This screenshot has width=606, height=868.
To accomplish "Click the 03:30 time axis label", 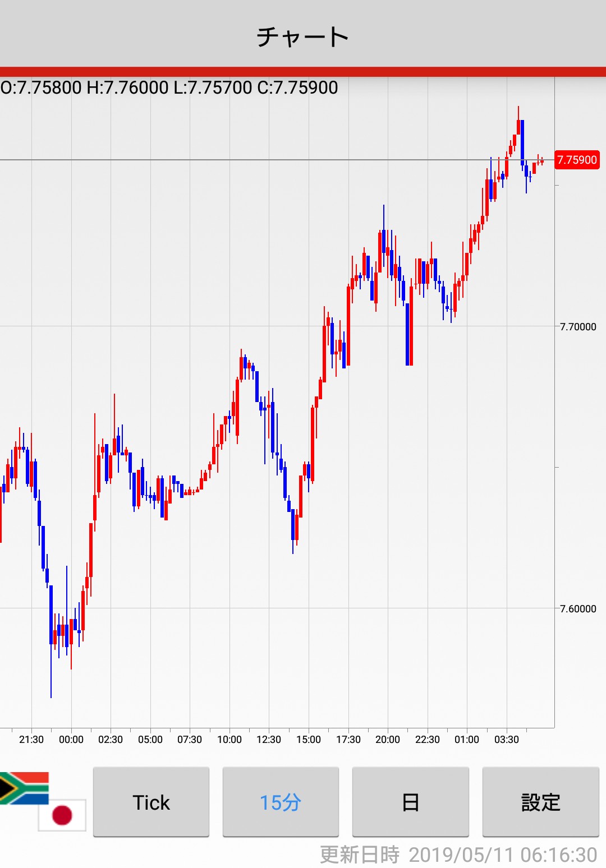I will 507,740.
